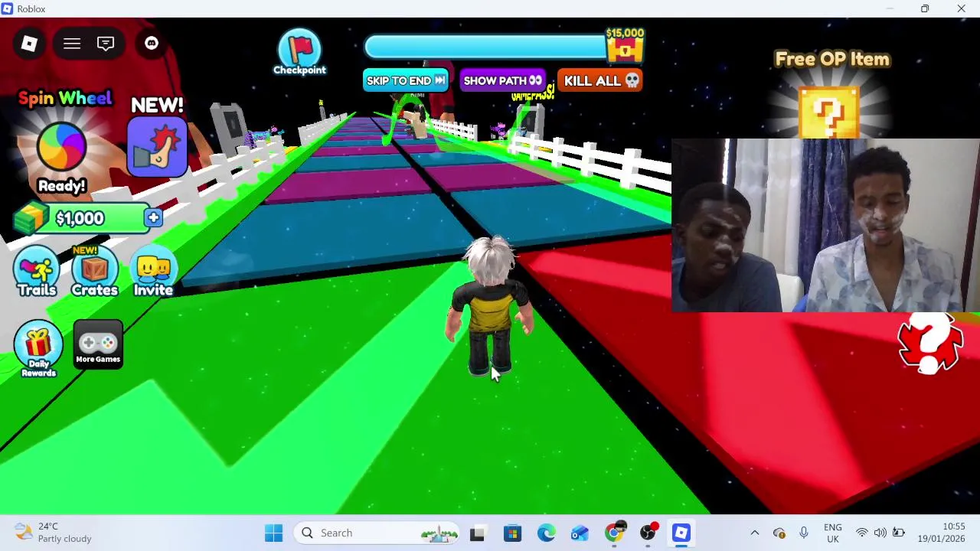Screen dimensions: 980x551
Task: Open the chat bubble icon
Action: [x=106, y=44]
